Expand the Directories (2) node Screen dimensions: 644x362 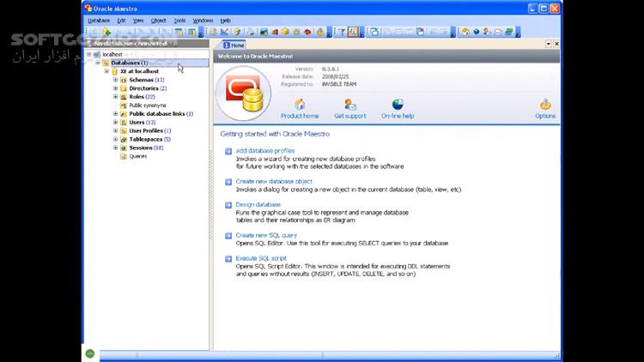click(115, 88)
